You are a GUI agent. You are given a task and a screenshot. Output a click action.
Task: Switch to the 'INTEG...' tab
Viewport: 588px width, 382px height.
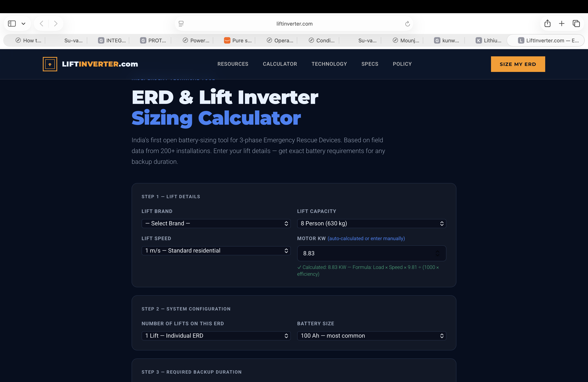[112, 41]
